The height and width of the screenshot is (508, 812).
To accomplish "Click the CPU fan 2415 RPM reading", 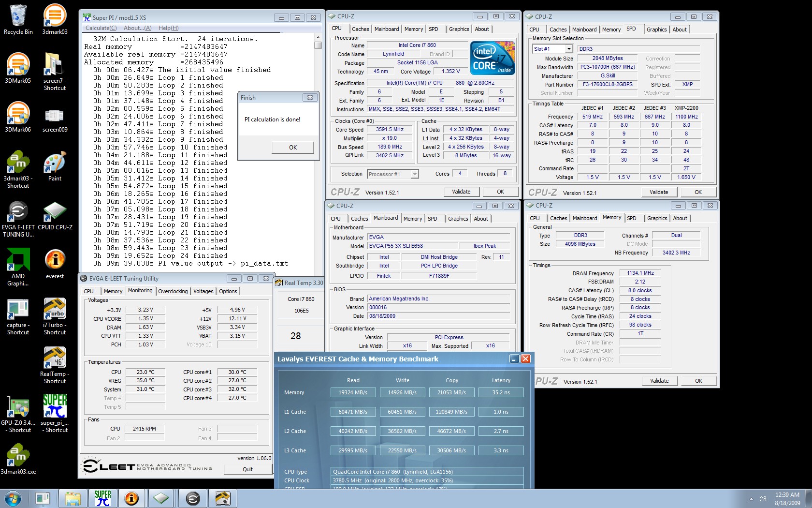I will (x=145, y=429).
